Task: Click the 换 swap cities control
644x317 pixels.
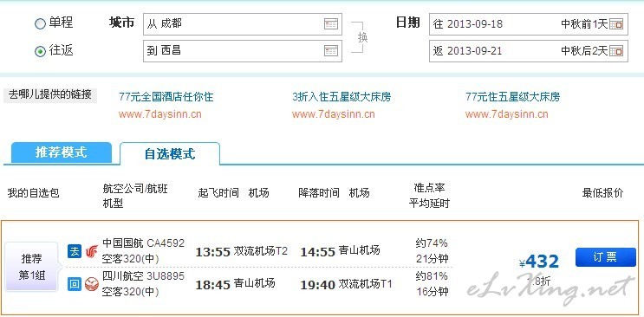Action: [x=362, y=37]
